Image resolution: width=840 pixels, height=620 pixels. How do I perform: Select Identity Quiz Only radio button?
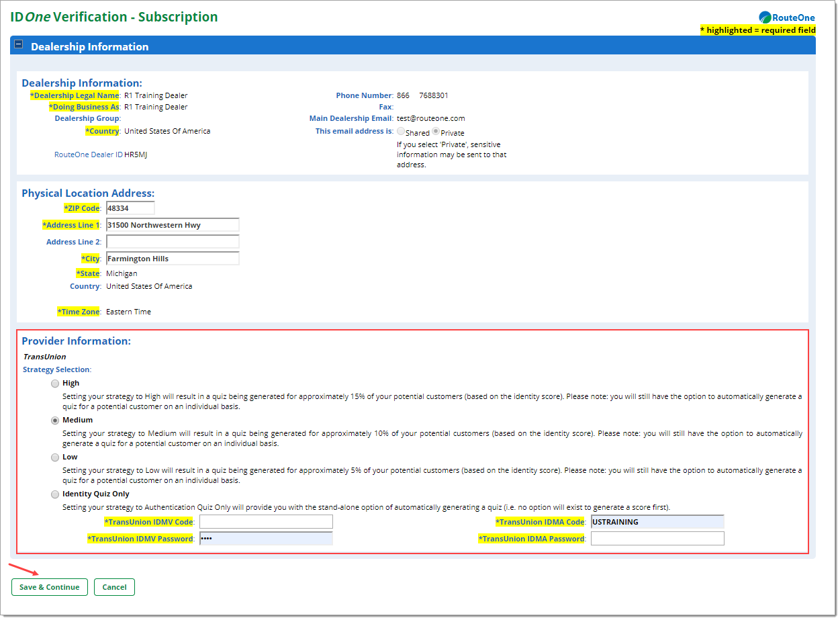pos(54,494)
